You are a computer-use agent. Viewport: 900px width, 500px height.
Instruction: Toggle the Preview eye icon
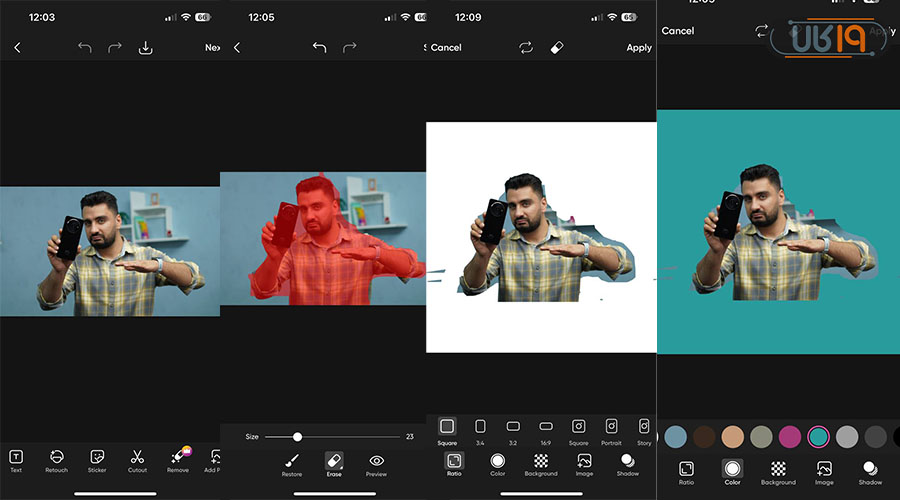(x=377, y=462)
